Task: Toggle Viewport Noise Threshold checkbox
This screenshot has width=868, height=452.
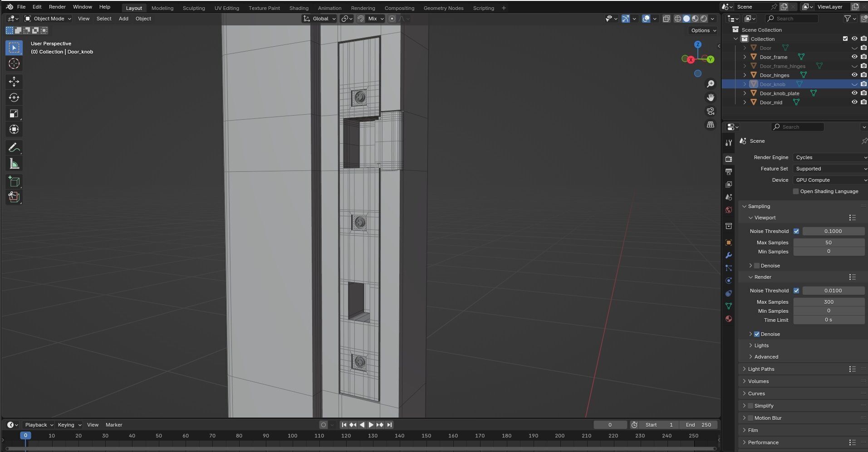Action: point(796,231)
